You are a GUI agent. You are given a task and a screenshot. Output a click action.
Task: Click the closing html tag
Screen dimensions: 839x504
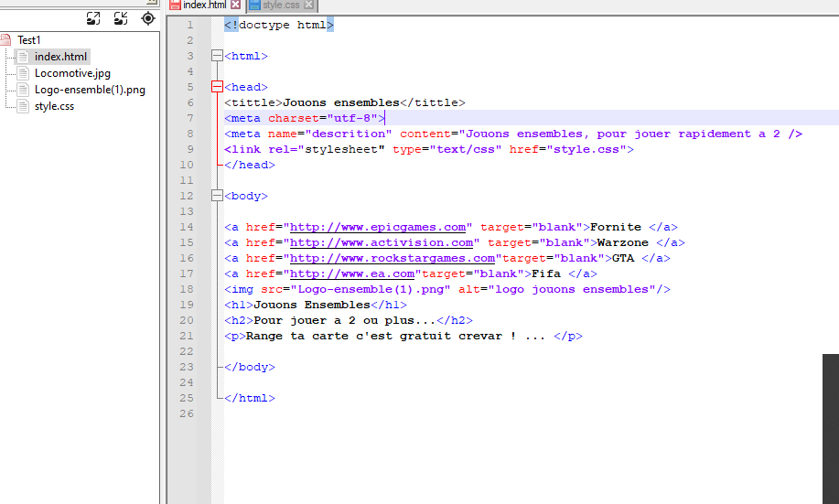pos(250,398)
